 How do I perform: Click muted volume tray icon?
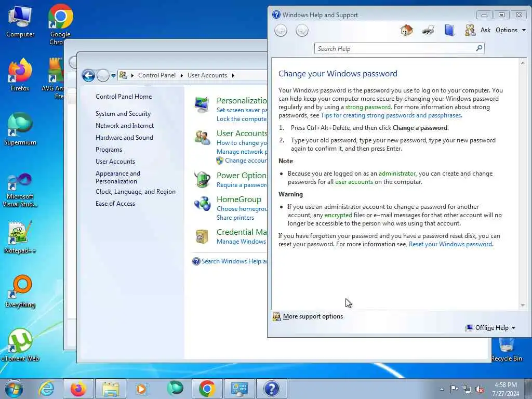pos(480,389)
